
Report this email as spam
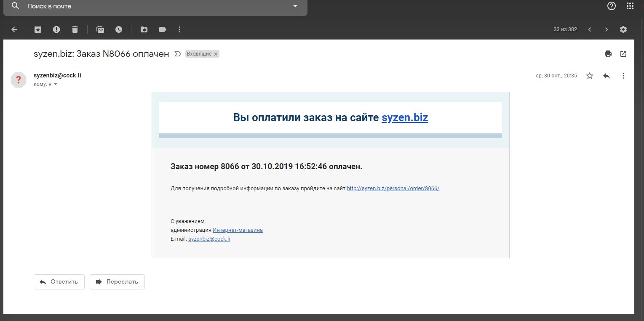click(x=56, y=29)
